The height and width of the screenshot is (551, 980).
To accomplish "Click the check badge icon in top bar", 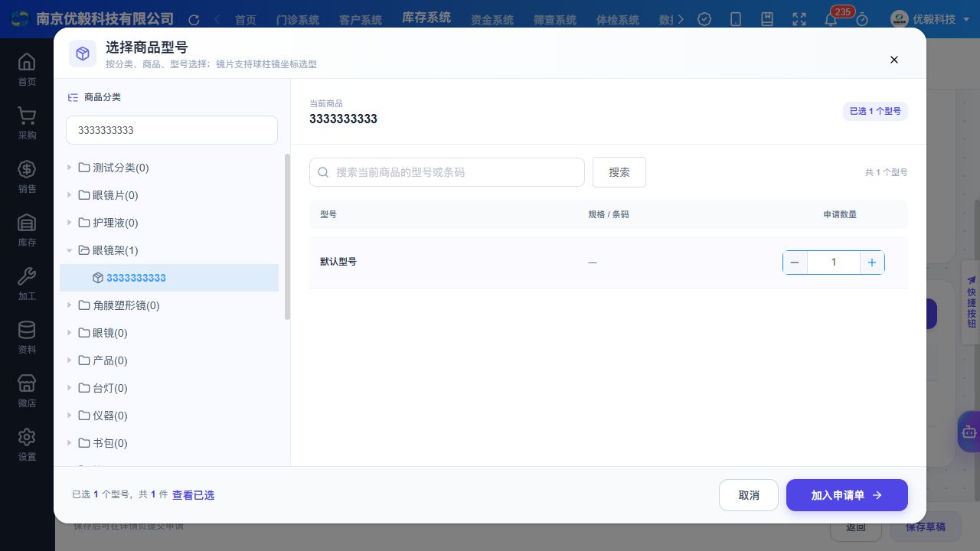I will point(704,19).
